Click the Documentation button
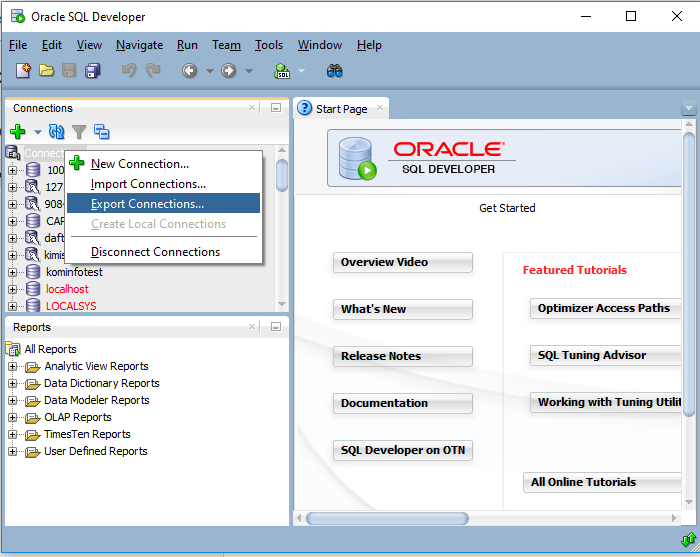This screenshot has width=700, height=557. coord(403,403)
